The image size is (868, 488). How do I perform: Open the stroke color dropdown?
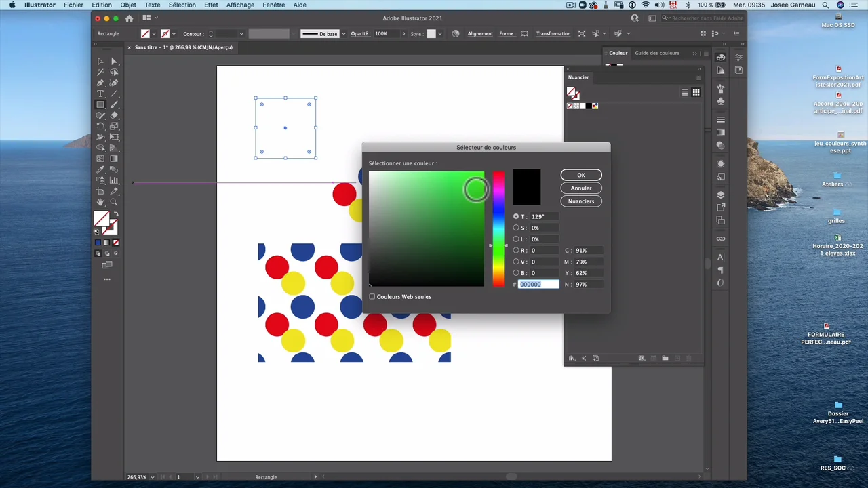(x=174, y=33)
